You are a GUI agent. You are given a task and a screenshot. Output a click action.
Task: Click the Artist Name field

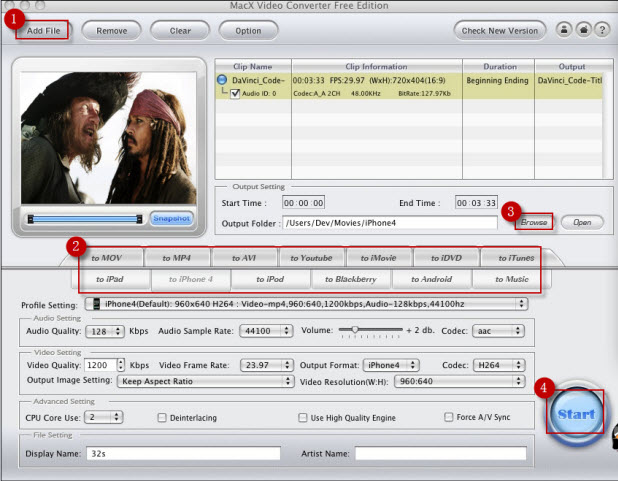441,453
